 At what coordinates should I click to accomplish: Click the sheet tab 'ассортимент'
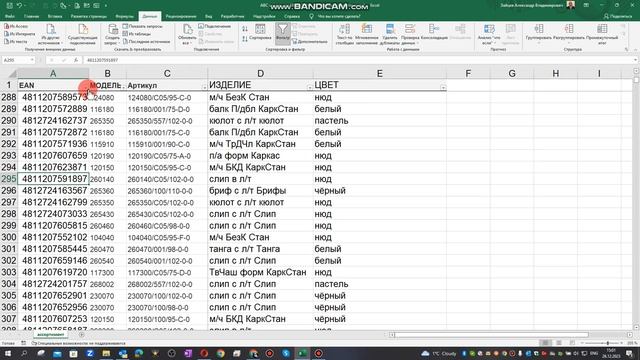[x=51, y=335]
